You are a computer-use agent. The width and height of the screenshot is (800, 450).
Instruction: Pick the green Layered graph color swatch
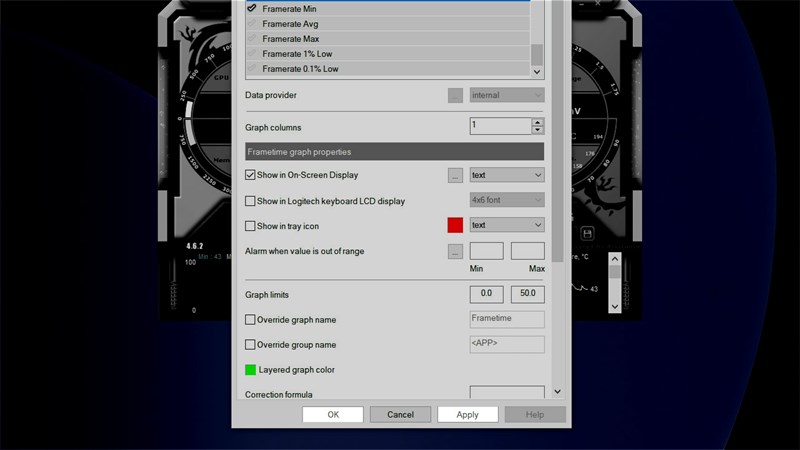tap(251, 370)
